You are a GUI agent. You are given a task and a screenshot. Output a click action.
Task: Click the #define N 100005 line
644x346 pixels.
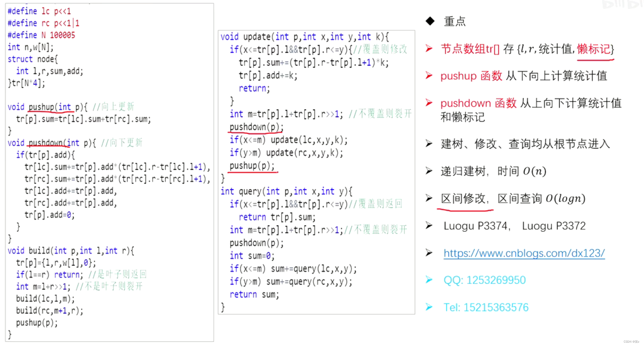(x=41, y=35)
